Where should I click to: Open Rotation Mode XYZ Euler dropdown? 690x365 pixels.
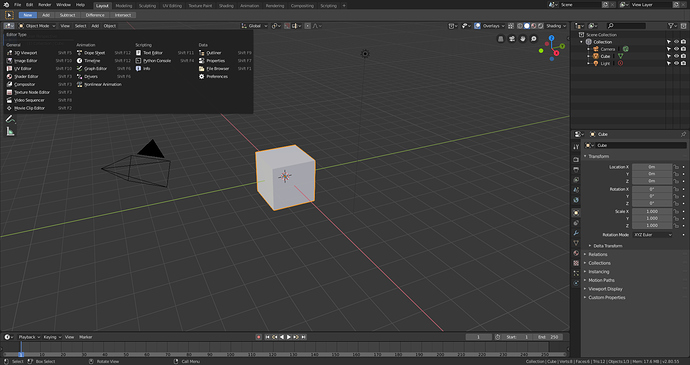pos(653,235)
